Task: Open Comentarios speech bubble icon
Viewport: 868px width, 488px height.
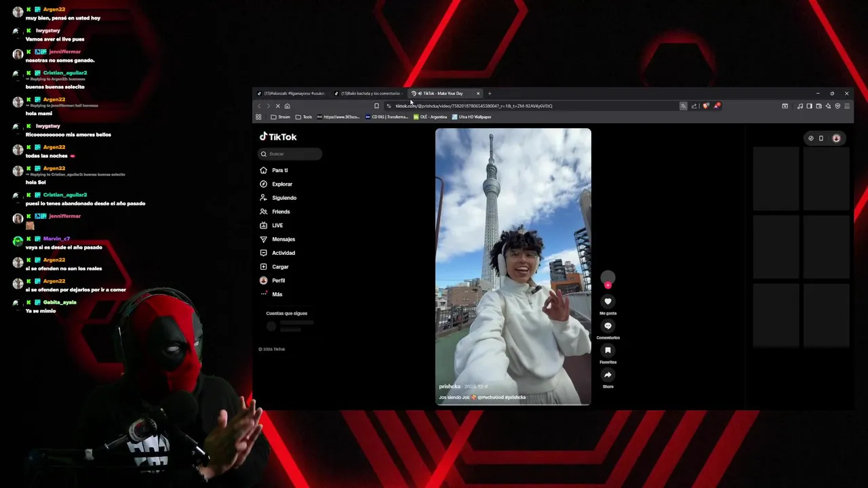Action: click(608, 326)
